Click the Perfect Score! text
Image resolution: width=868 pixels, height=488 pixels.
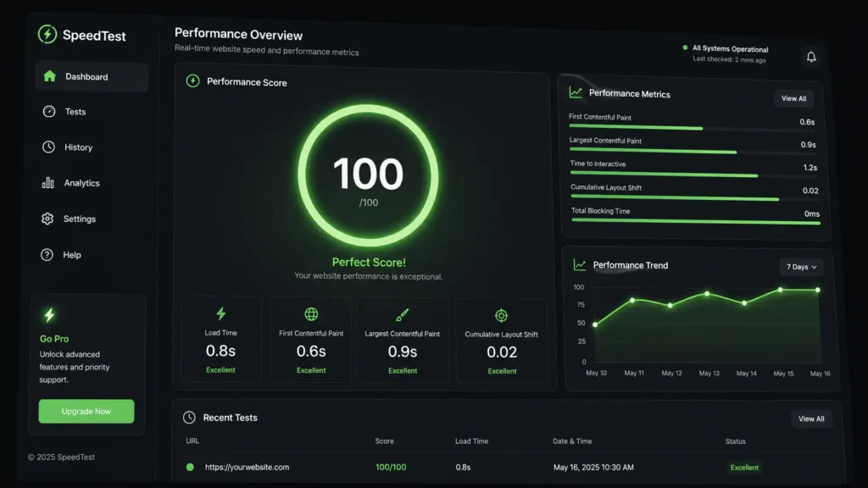pyautogui.click(x=369, y=263)
